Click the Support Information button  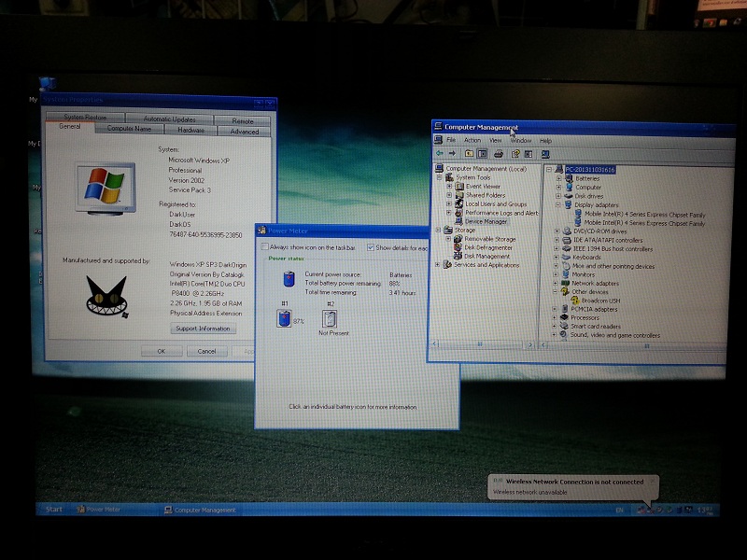(x=203, y=329)
